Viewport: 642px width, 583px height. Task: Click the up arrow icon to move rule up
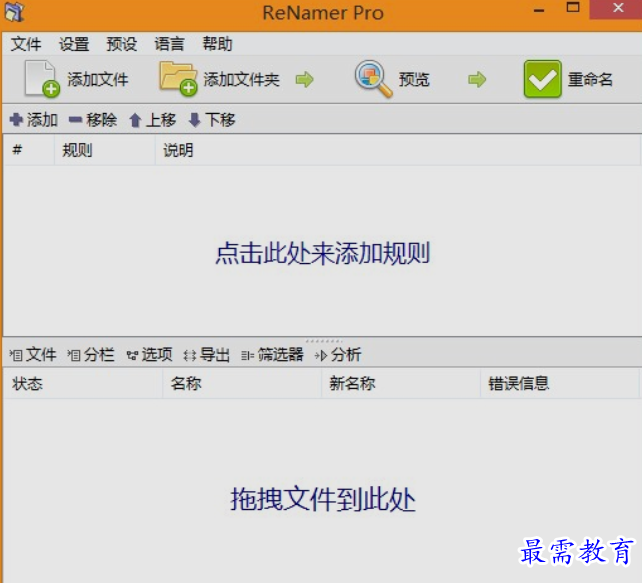(x=135, y=120)
